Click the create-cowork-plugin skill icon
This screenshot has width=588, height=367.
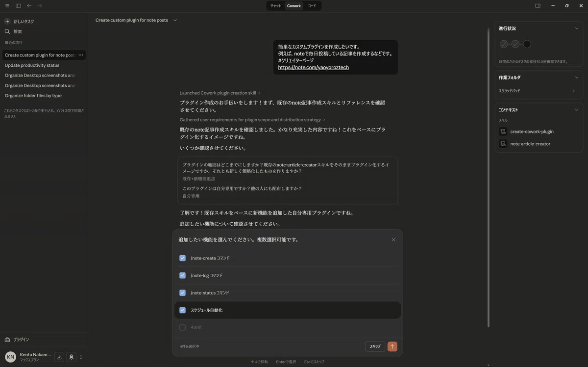coord(503,131)
